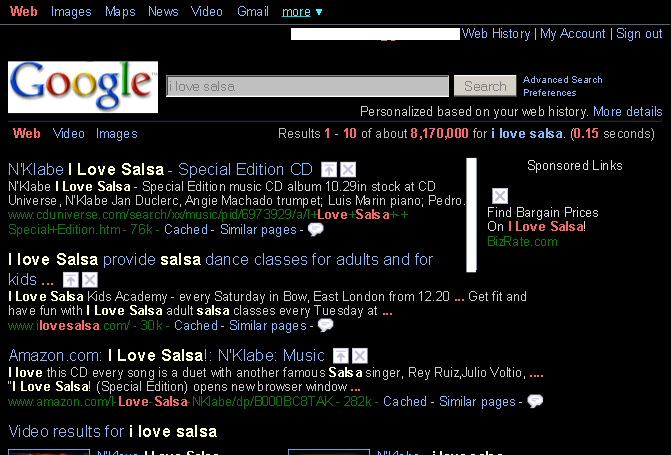Open Cached version of amazon.com result
This screenshot has height=455, width=671.
(x=405, y=401)
